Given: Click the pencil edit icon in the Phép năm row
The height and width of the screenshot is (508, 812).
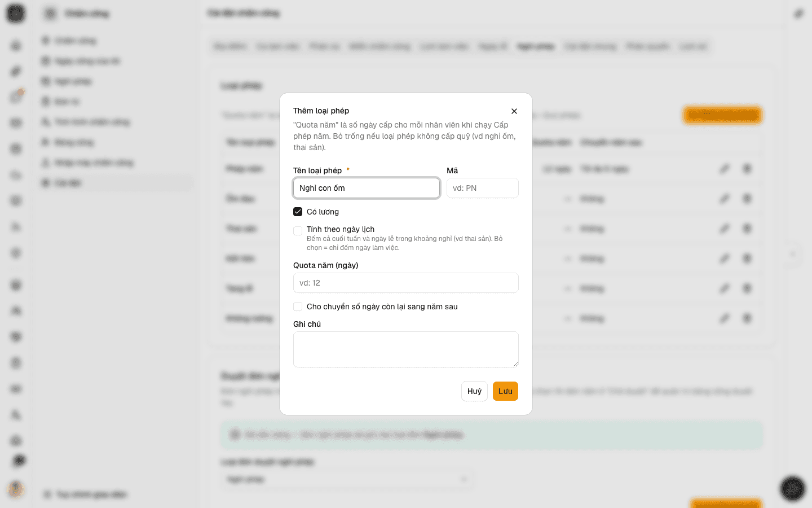Looking at the screenshot, I should click(x=725, y=169).
